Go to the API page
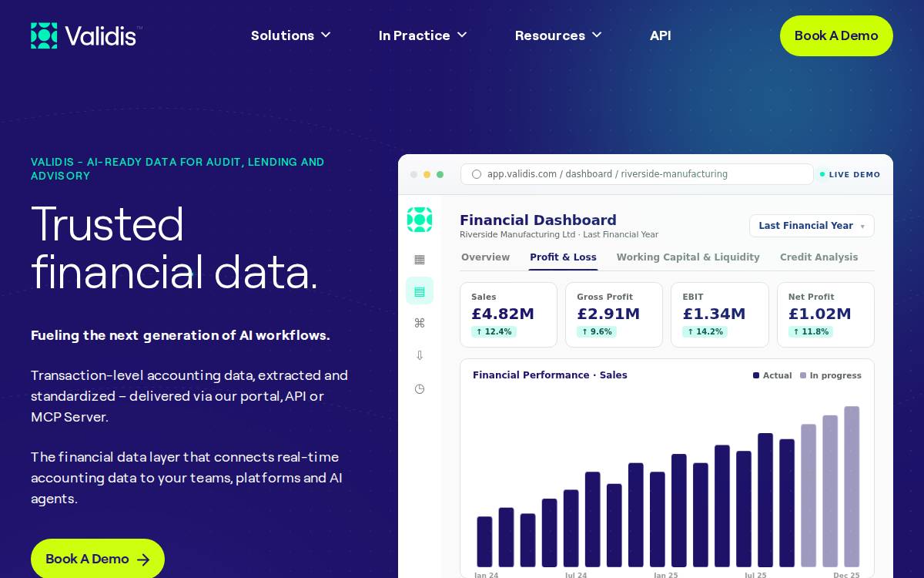Screen dimensions: 924x578 pos(661,35)
